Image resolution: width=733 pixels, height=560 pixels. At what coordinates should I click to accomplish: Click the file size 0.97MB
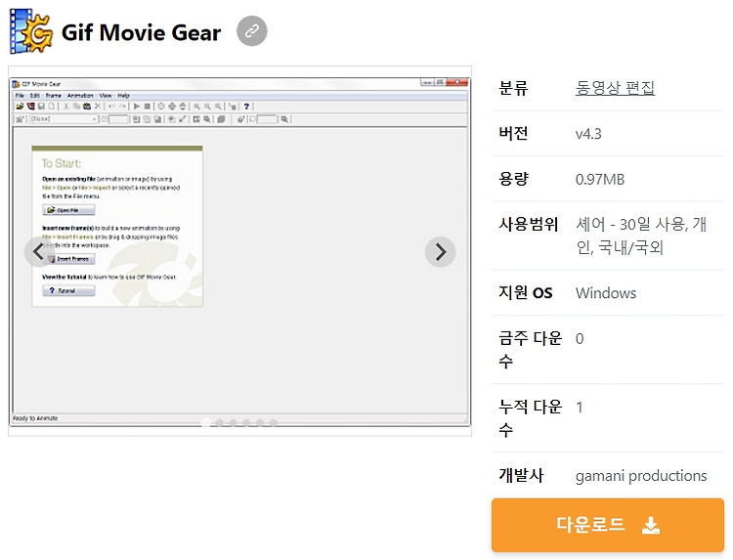point(600,179)
